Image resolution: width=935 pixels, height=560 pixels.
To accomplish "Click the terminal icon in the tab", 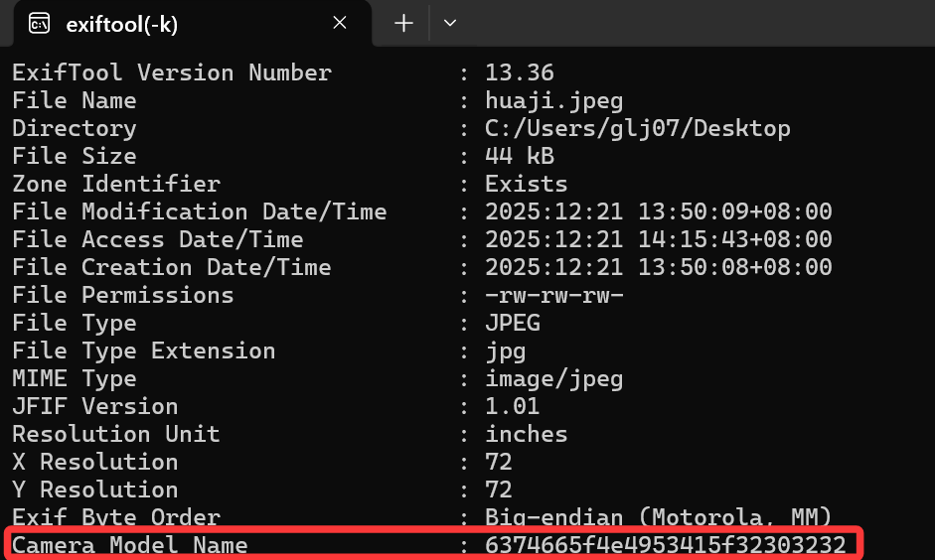I will (x=39, y=24).
